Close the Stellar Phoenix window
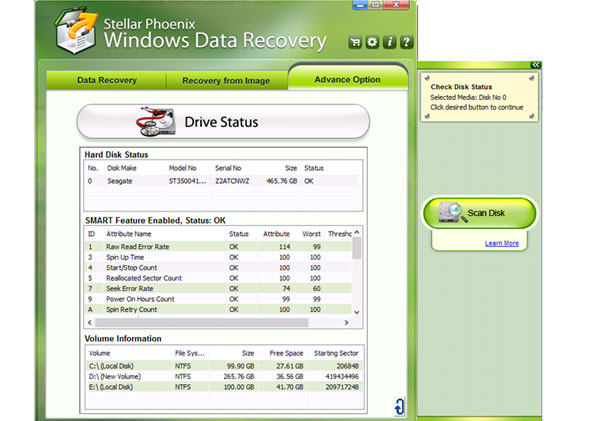Viewport: 590px width, 421px height. (x=396, y=5)
